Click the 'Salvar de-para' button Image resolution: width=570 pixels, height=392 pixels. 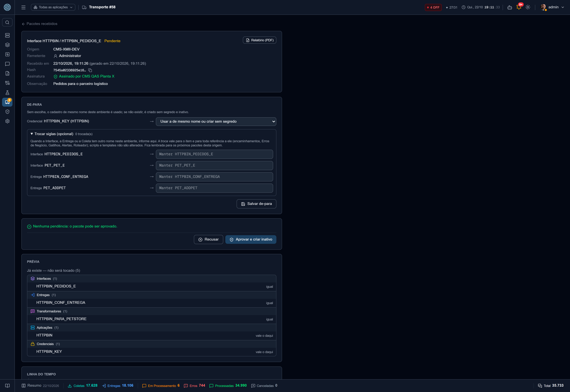pyautogui.click(x=256, y=204)
